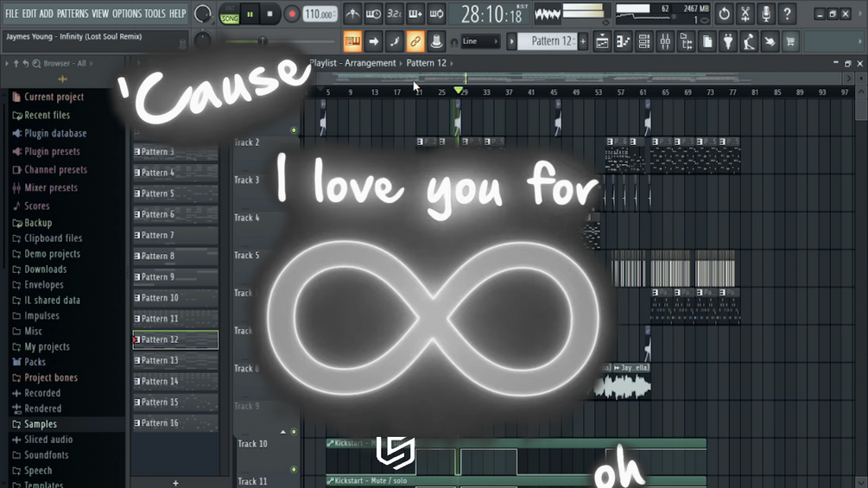868x488 pixels.
Task: Stop playback
Action: point(269,15)
